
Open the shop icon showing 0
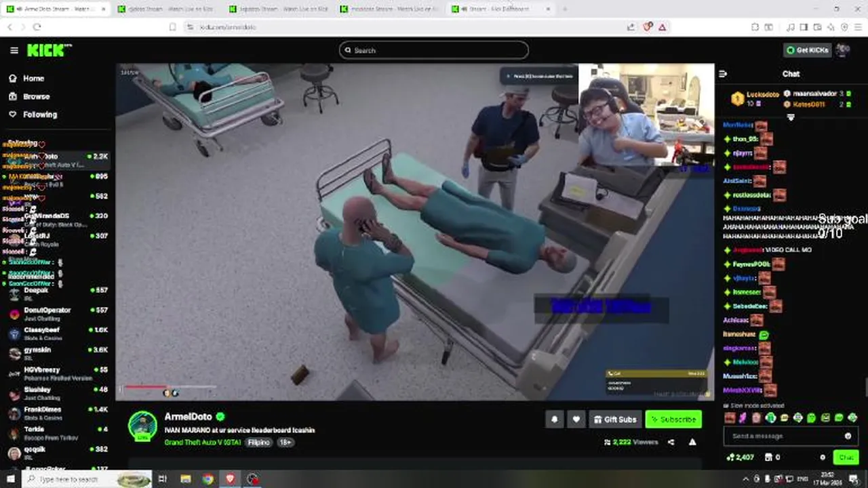pyautogui.click(x=772, y=457)
